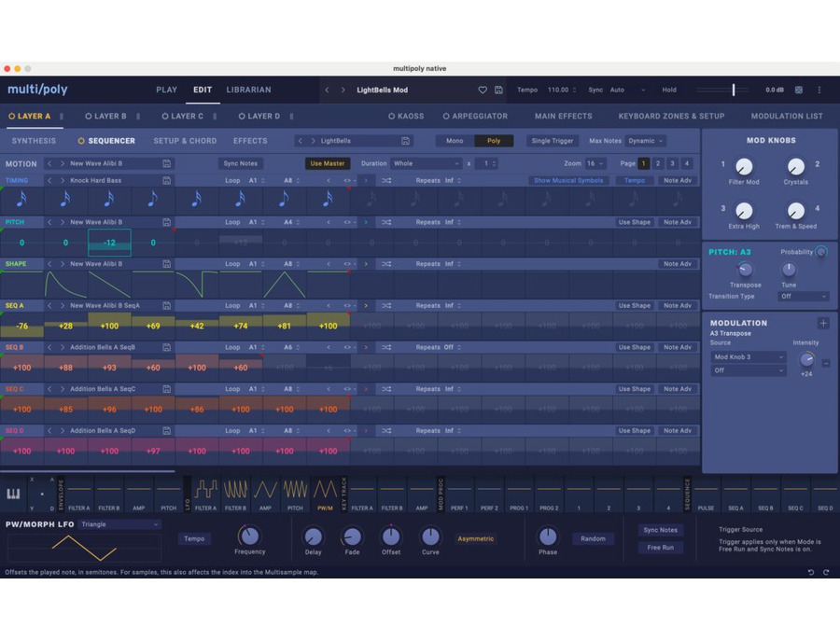Click the Free Run button

(661, 548)
